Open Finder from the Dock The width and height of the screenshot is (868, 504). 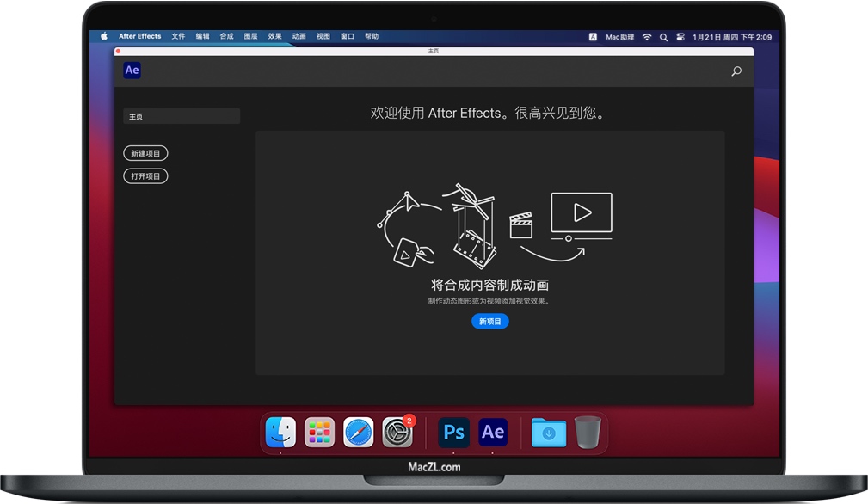click(280, 433)
